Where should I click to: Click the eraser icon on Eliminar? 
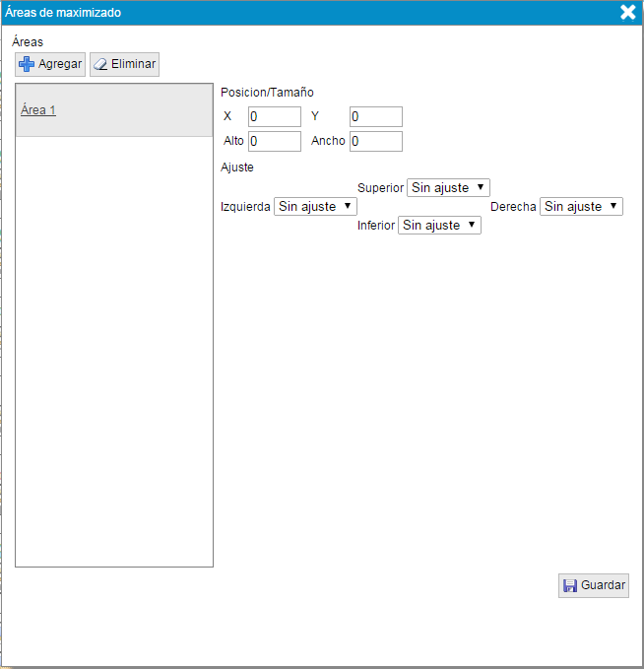(x=99, y=64)
